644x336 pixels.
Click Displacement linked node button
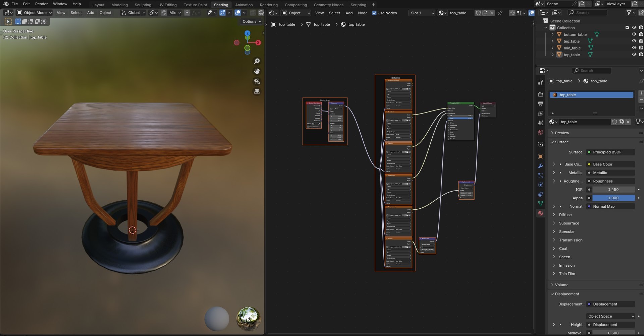(610, 304)
